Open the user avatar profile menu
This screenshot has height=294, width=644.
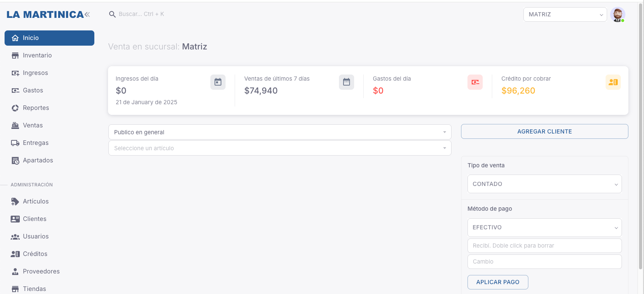(x=617, y=15)
